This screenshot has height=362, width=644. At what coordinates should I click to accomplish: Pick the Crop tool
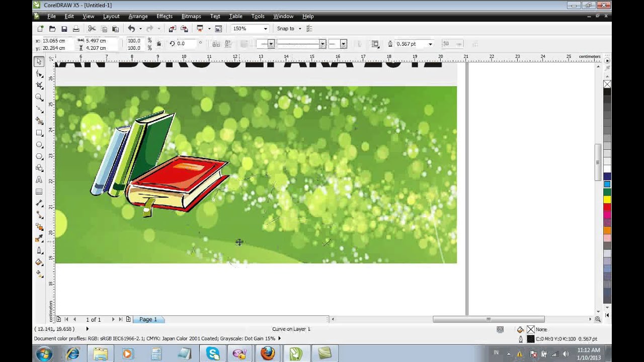[x=39, y=85]
